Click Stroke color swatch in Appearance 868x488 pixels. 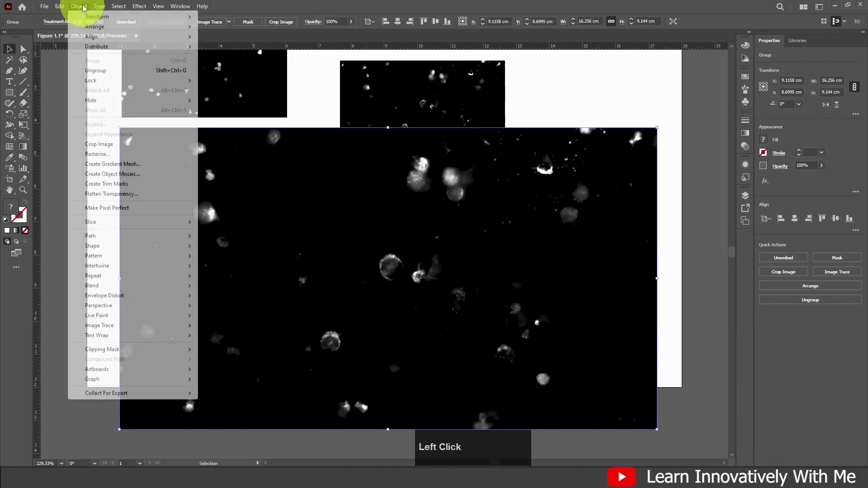tap(763, 152)
